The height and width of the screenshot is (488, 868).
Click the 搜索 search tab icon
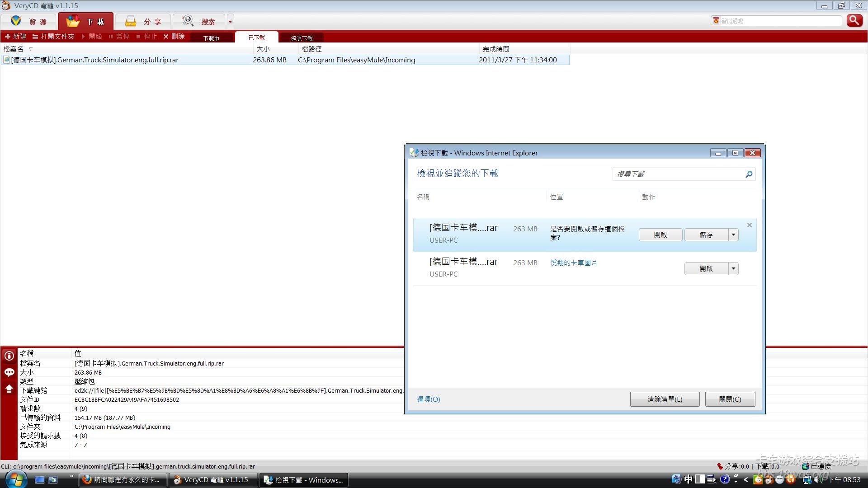[x=188, y=21]
